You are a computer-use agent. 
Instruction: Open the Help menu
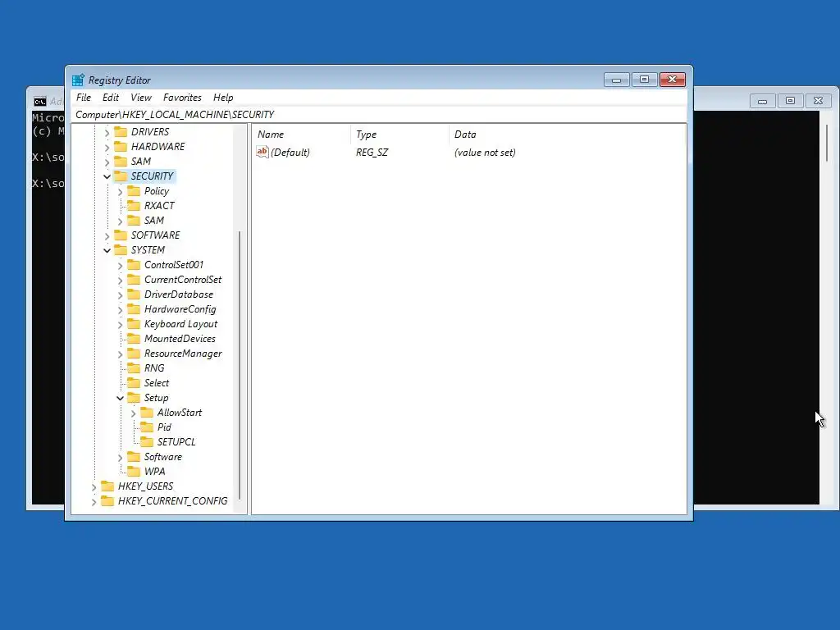[223, 98]
